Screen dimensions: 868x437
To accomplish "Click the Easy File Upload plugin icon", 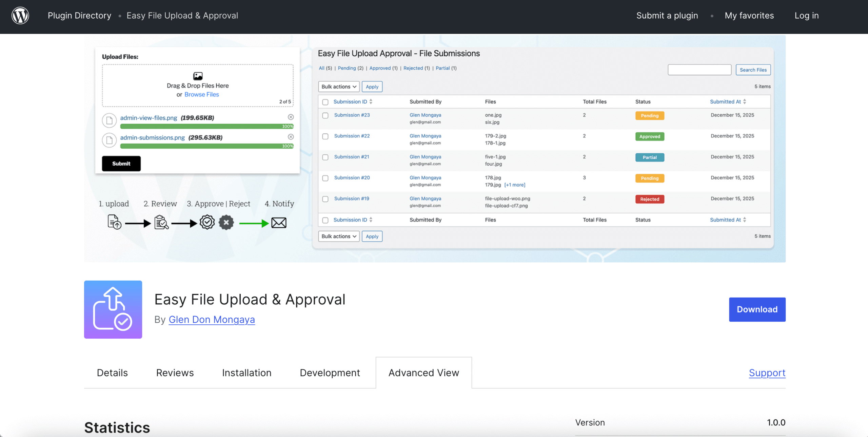I will click(x=113, y=309).
